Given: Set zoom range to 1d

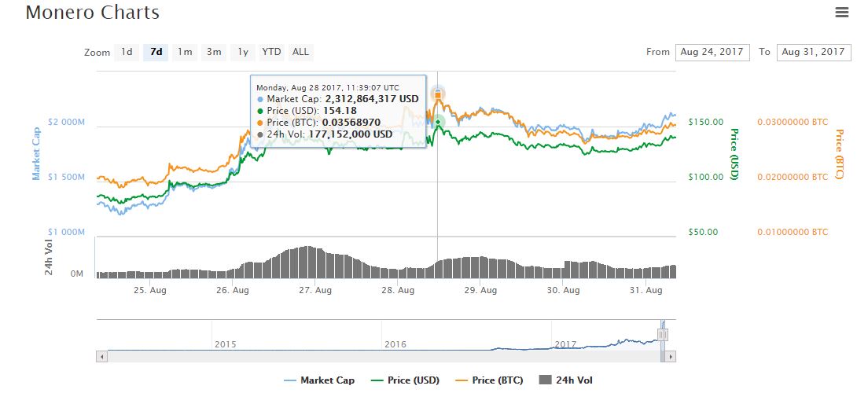Looking at the screenshot, I should point(127,52).
